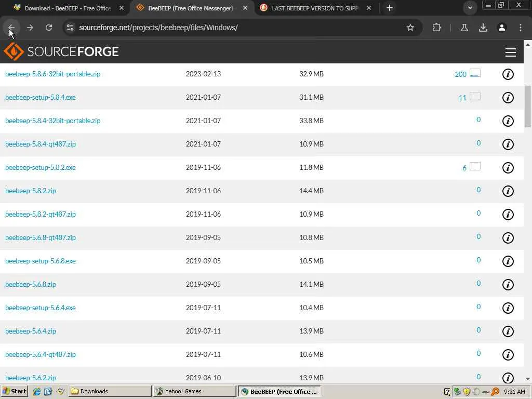Image resolution: width=532 pixels, height=399 pixels.
Task: Download beebeep-5.8.2-qt487.zip
Action: point(41,215)
